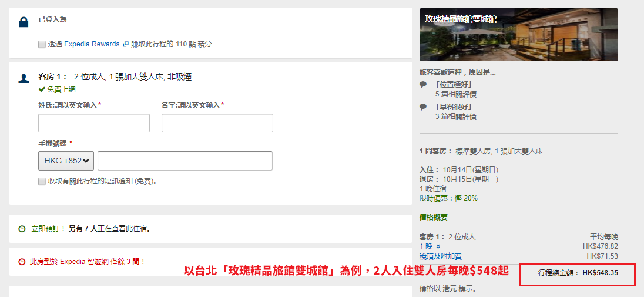The width and height of the screenshot is (644, 297).
Task: Click the 旅客喜歡這裡，原因是 heading
Action: pos(458,72)
